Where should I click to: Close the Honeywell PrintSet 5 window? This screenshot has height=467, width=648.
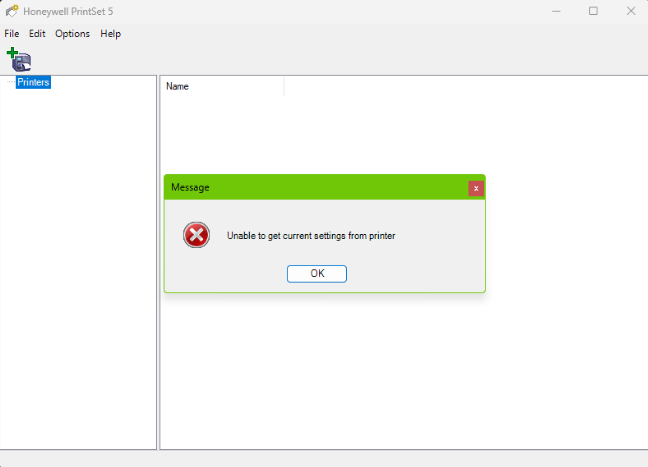tap(629, 10)
